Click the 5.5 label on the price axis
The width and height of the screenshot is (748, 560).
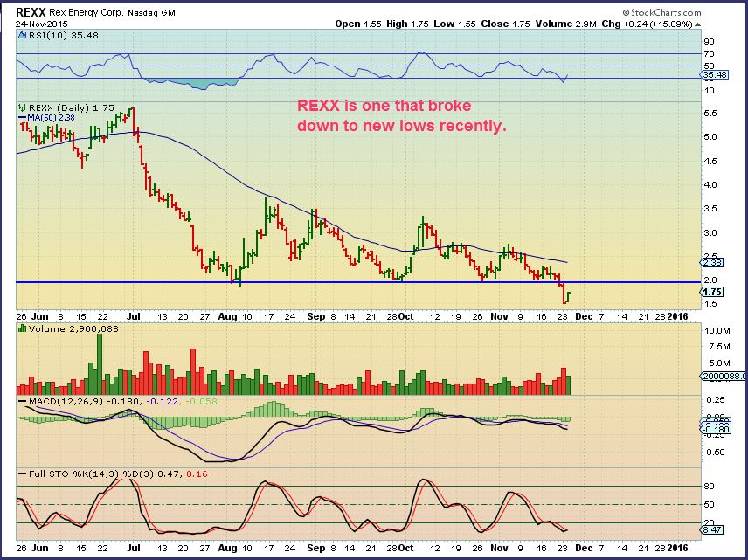[x=710, y=113]
